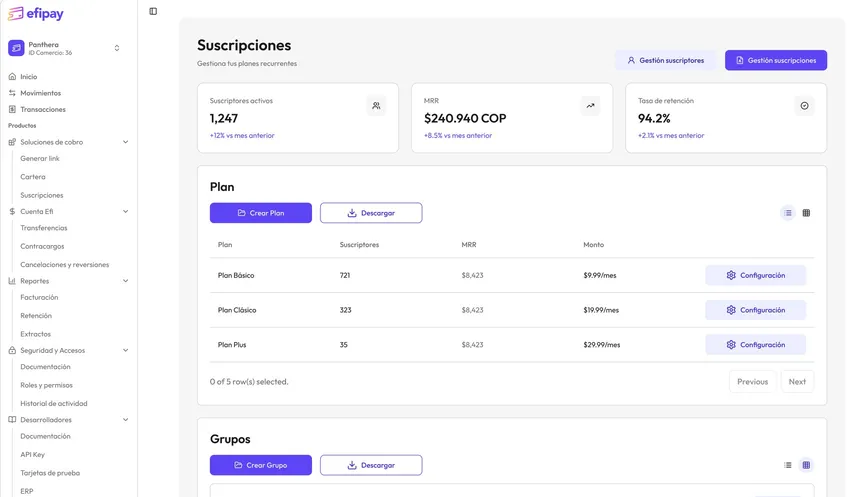Download the plans with Descargar

[371, 213]
